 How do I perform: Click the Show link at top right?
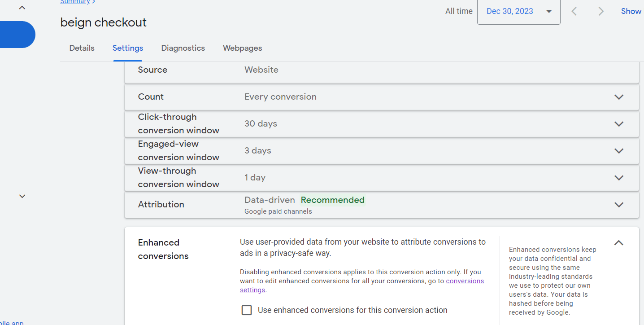tap(631, 11)
